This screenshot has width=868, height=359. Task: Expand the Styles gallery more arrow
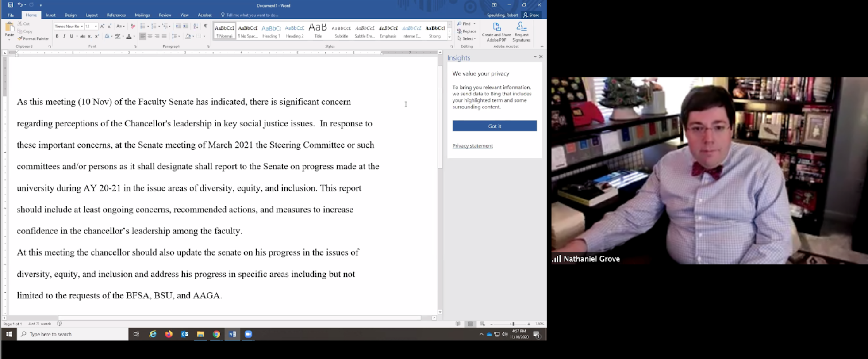pyautogui.click(x=449, y=38)
